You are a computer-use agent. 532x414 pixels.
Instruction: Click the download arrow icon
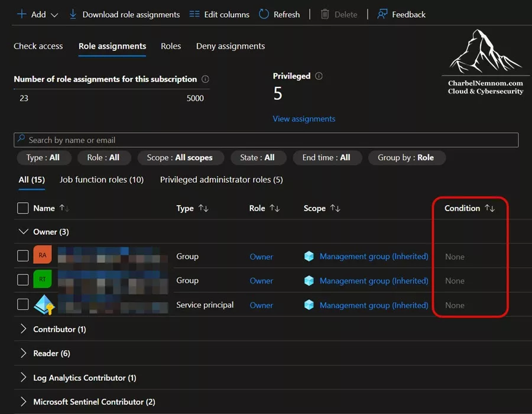point(73,14)
